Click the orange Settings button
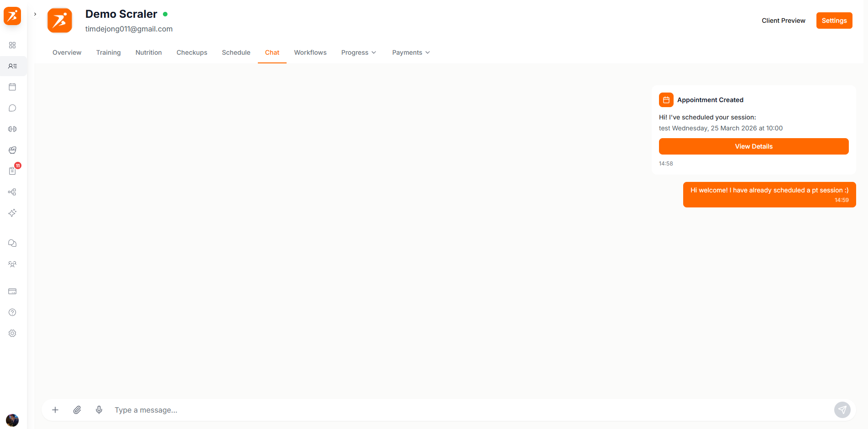The image size is (868, 429). coord(834,21)
